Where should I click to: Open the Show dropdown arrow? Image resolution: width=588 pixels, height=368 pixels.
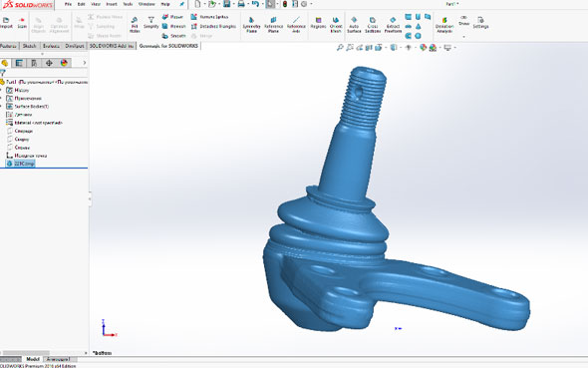click(x=463, y=37)
